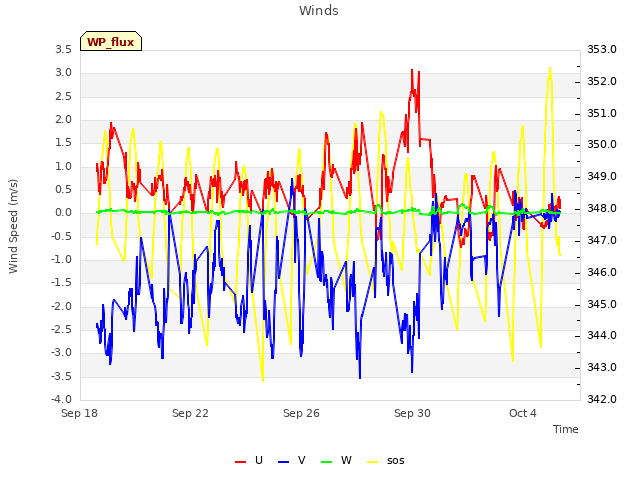Click the red U legend color marker
Screen dimensions: 640x480
click(240, 462)
